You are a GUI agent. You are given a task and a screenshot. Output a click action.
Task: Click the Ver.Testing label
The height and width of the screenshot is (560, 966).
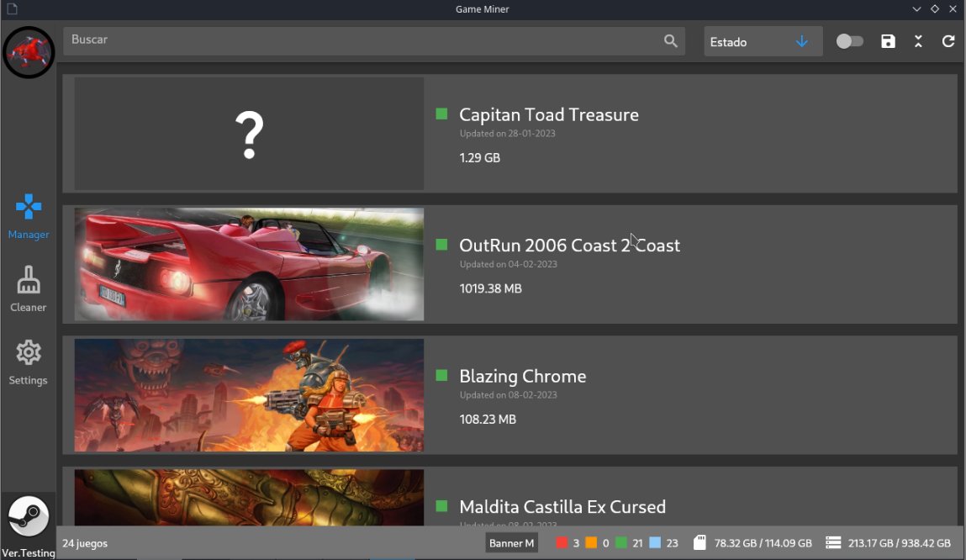point(29,552)
